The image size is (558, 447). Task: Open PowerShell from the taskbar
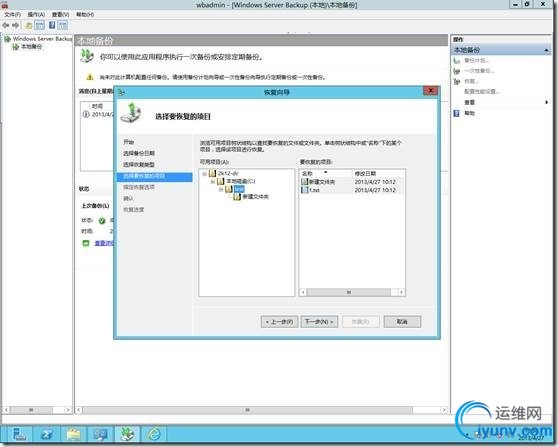[x=47, y=434]
